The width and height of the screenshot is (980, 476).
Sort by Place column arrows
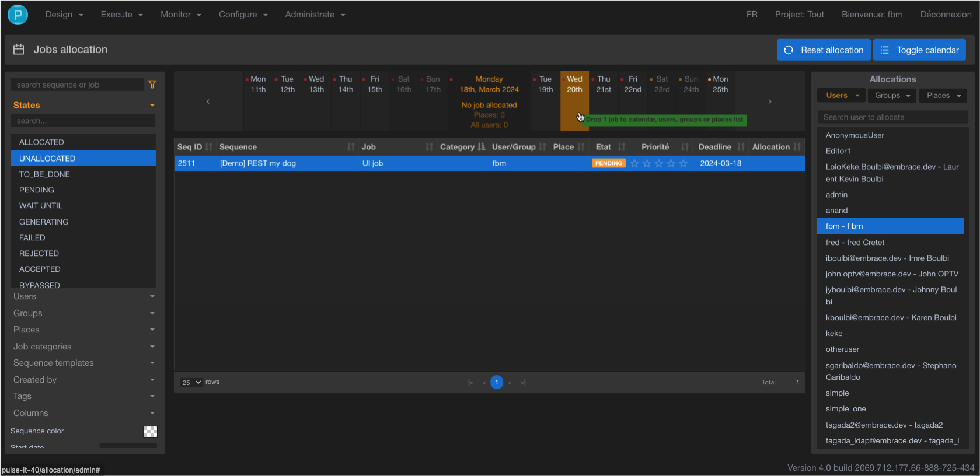coord(581,147)
